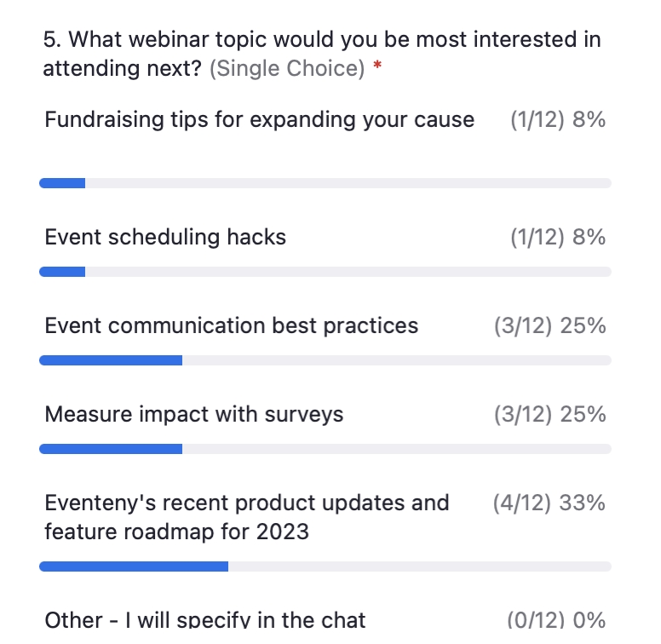Select Measure impact with surveys option
661x644 pixels.
[x=194, y=414]
